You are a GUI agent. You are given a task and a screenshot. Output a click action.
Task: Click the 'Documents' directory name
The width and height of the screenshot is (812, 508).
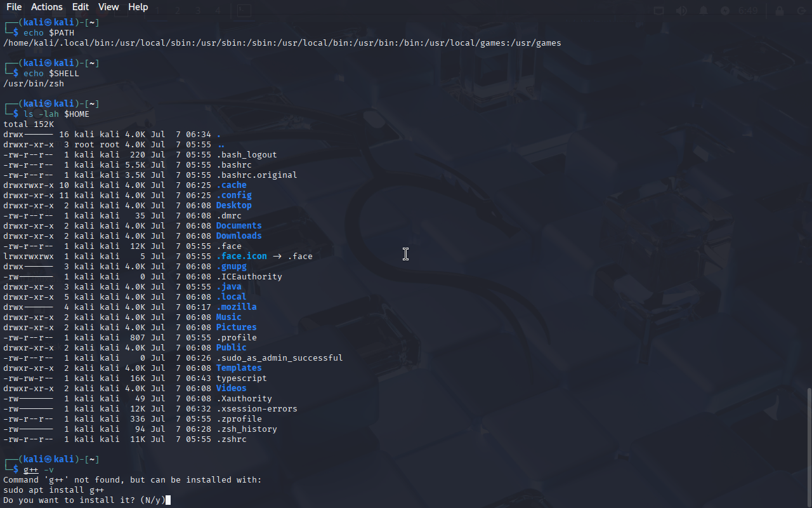239,226
